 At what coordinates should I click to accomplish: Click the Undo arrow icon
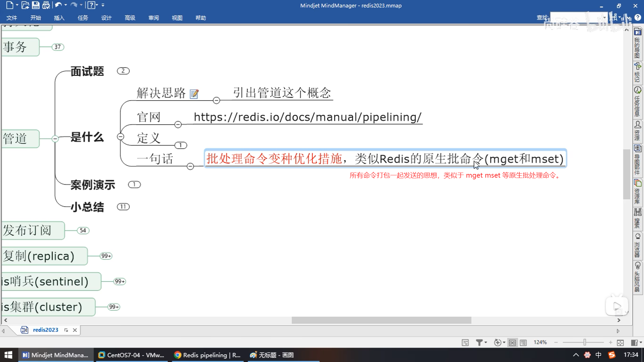click(58, 5)
